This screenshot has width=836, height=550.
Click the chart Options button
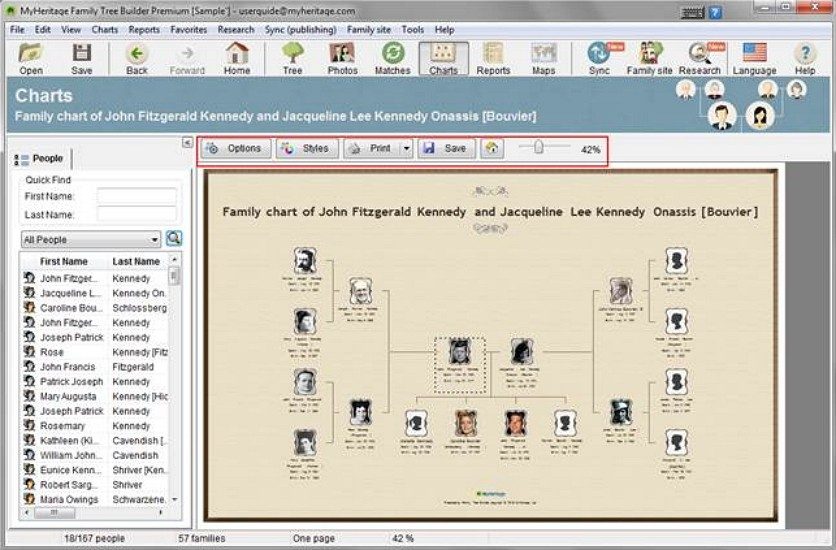(x=236, y=149)
